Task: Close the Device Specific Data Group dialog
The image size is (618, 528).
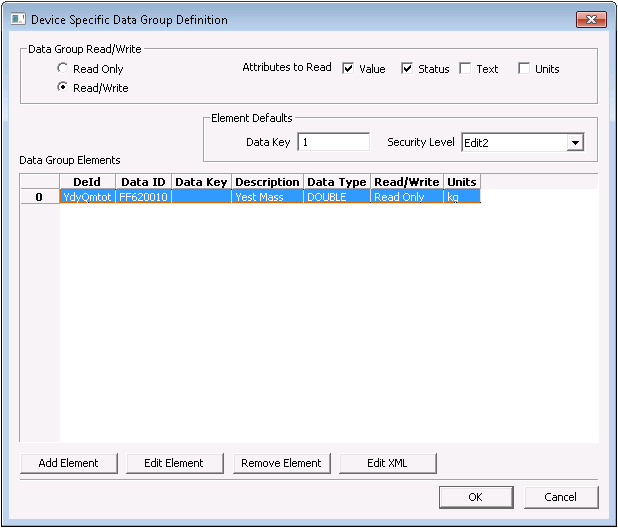Action: click(x=591, y=19)
